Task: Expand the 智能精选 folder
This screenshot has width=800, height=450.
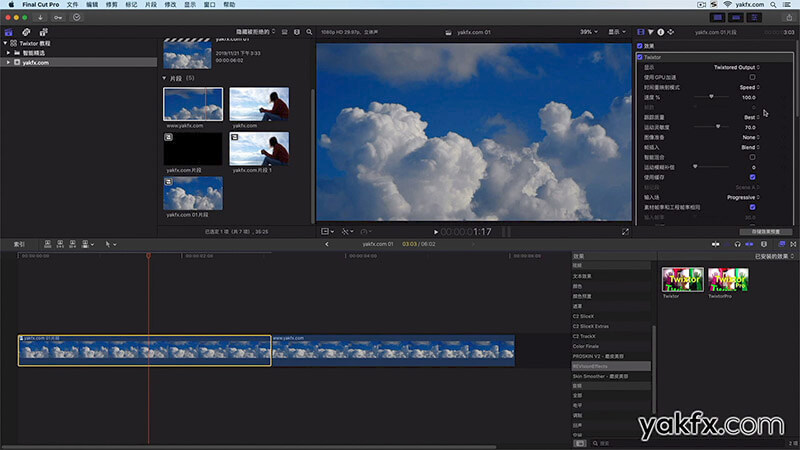Action: (x=8, y=53)
